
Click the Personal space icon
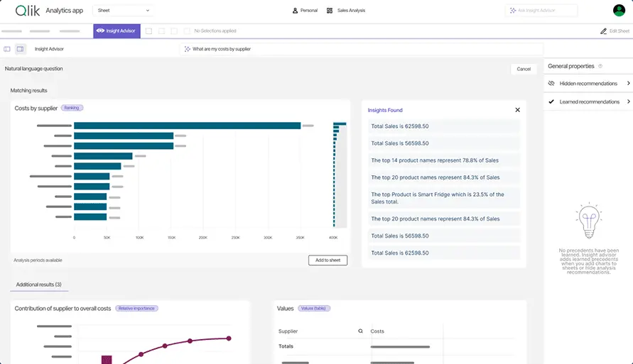pyautogui.click(x=295, y=11)
